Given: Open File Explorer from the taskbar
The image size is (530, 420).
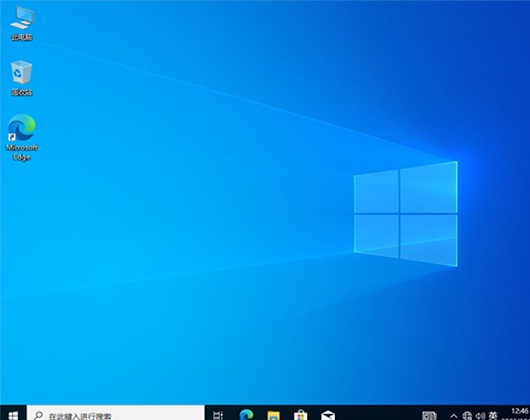Looking at the screenshot, I should coord(273,415).
